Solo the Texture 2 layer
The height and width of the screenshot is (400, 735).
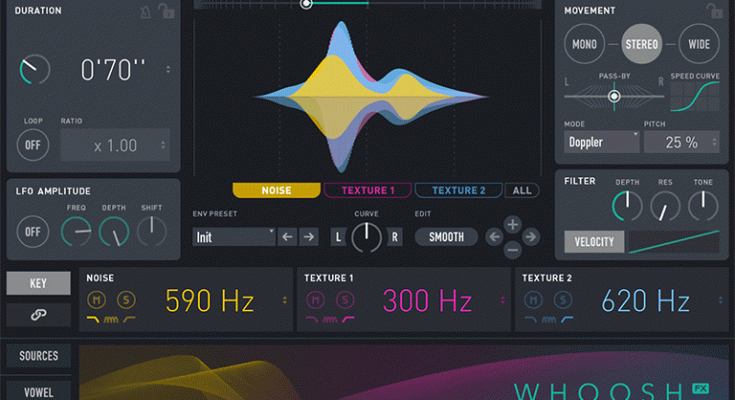562,299
